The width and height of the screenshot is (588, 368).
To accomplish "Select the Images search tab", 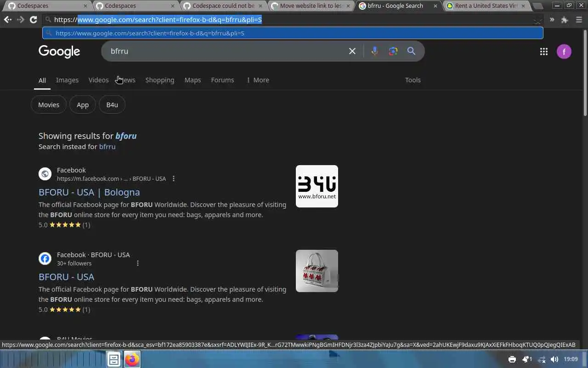I will point(67,80).
